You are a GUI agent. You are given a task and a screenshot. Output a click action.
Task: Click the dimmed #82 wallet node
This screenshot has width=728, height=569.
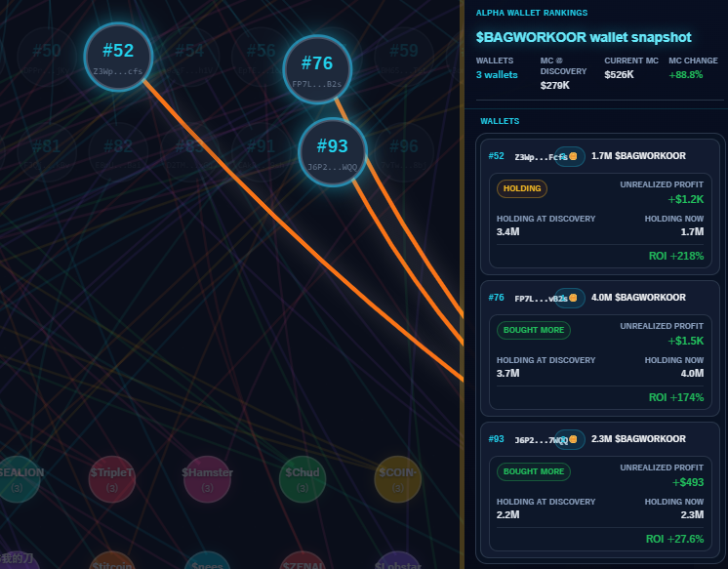click(x=118, y=152)
